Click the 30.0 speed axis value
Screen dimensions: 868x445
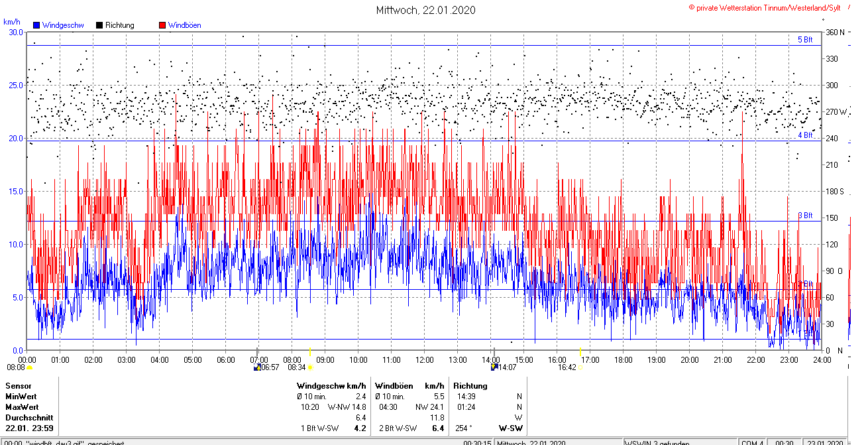click(16, 32)
